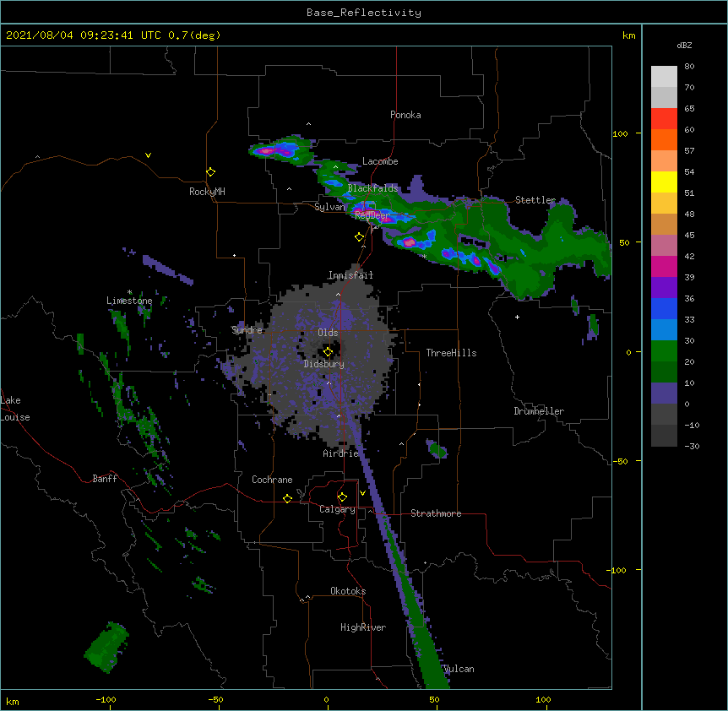Select the Strathmore label
Image resolution: width=728 pixels, height=711 pixels.
click(436, 513)
